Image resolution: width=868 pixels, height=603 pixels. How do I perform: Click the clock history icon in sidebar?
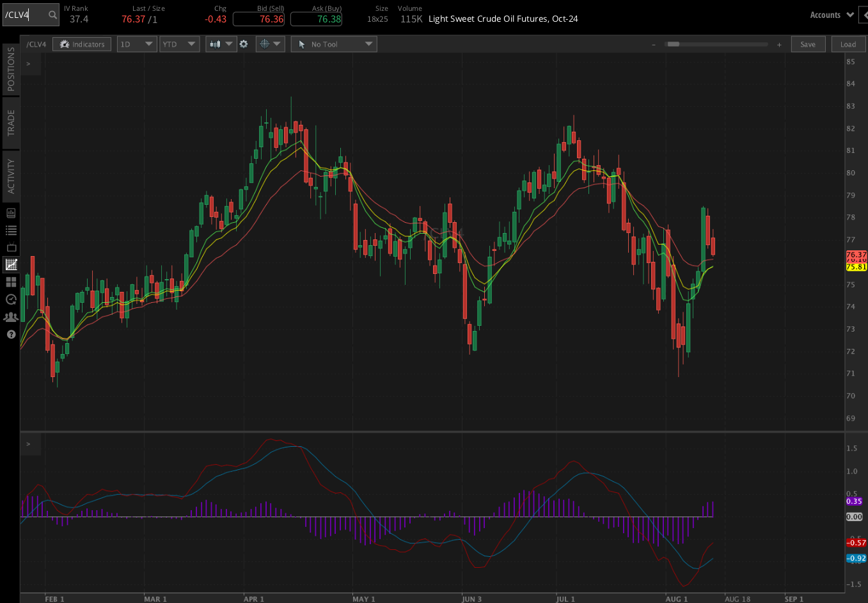[10, 299]
